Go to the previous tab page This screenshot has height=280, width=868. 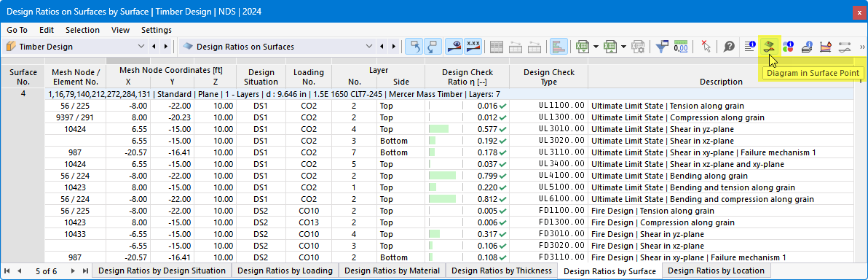tap(20, 271)
